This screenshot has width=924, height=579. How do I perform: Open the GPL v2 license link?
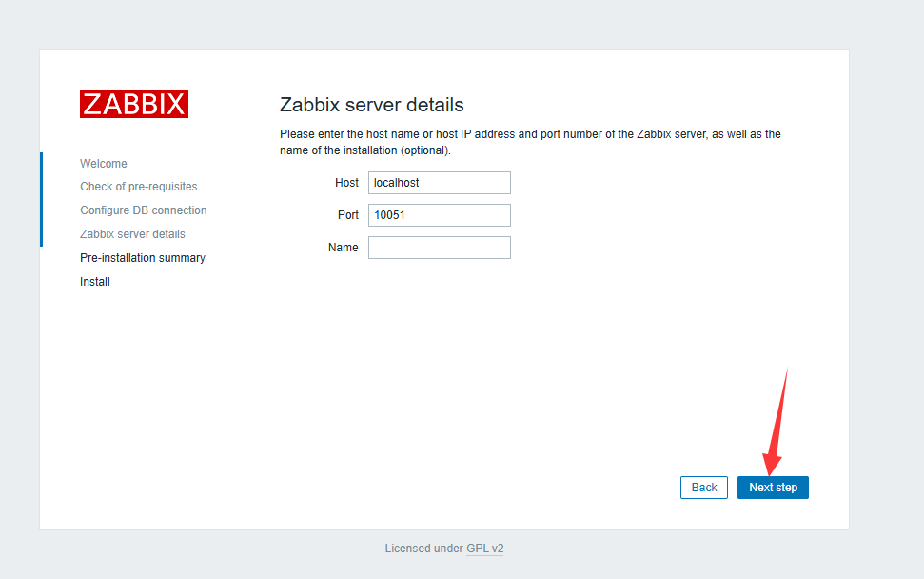484,549
